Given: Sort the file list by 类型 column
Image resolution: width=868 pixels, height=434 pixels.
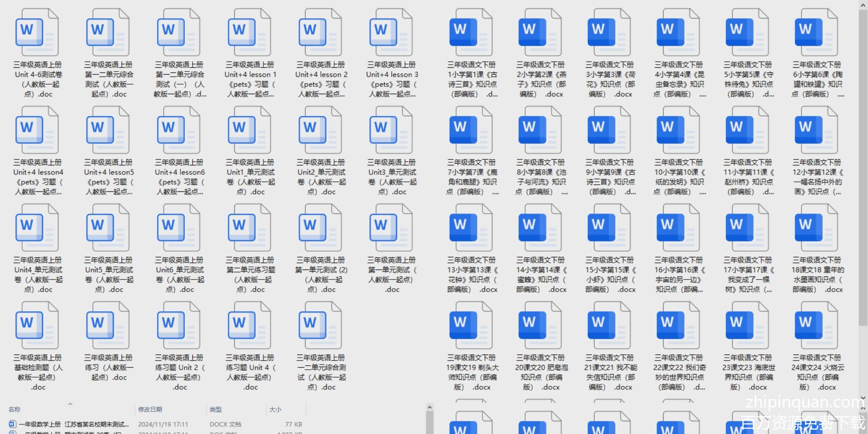Looking at the screenshot, I should [x=216, y=409].
